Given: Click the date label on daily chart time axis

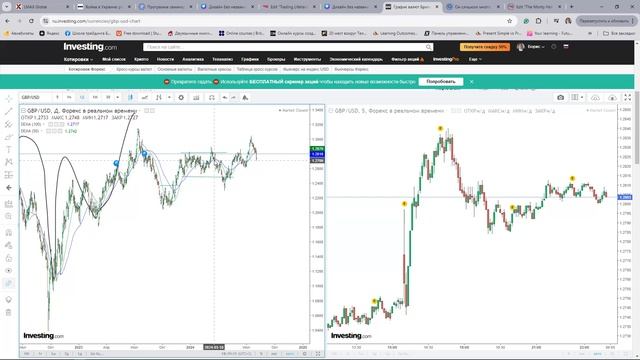Looking at the screenshot, I should click(x=214, y=347).
